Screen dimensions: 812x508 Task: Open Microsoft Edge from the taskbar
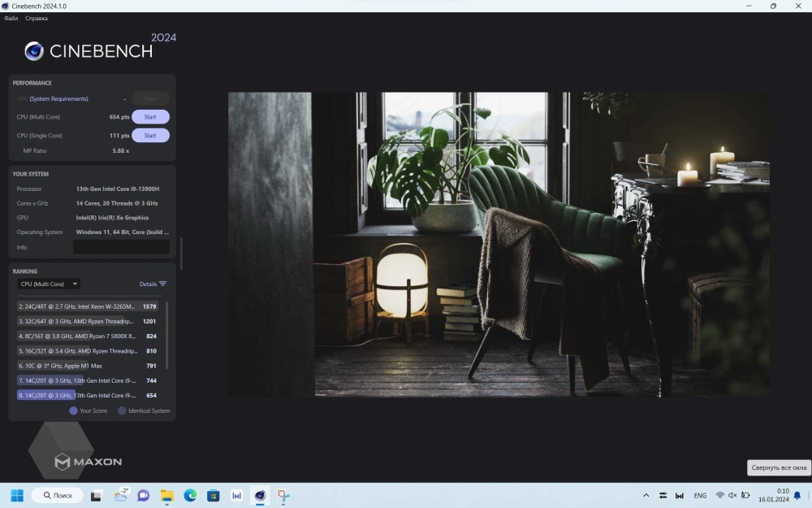pos(190,495)
